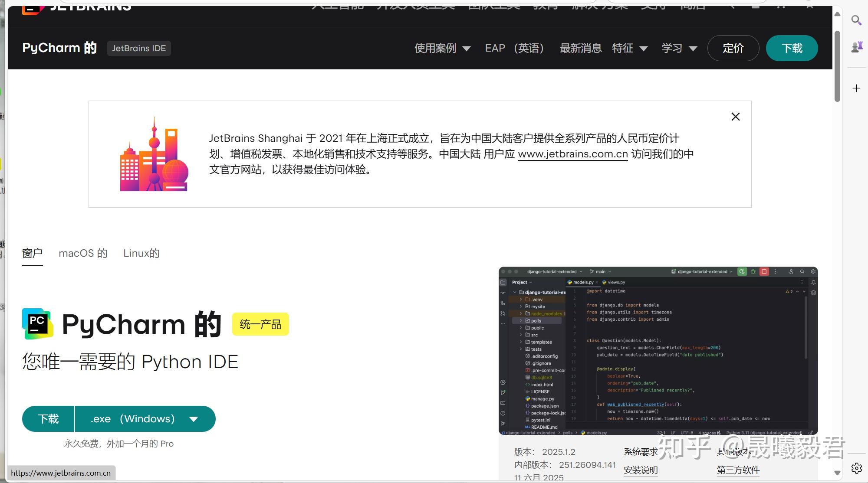The height and width of the screenshot is (483, 868).
Task: Click the teal 下载 download button
Action: click(x=792, y=48)
